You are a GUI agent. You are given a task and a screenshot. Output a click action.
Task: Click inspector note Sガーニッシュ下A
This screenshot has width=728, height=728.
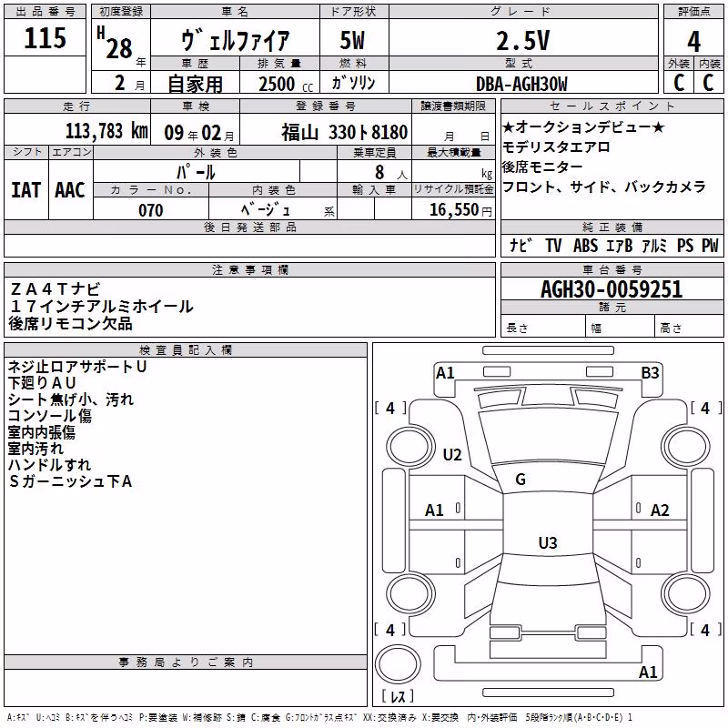71,481
